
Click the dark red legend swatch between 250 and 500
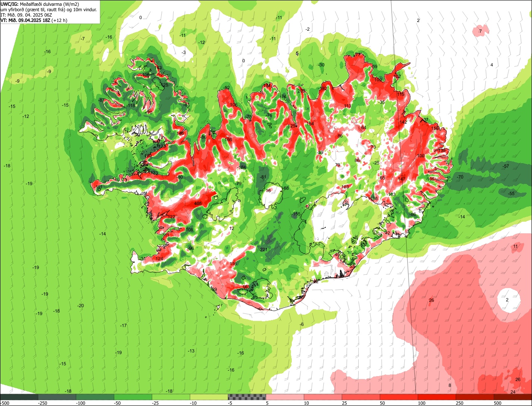475,397
